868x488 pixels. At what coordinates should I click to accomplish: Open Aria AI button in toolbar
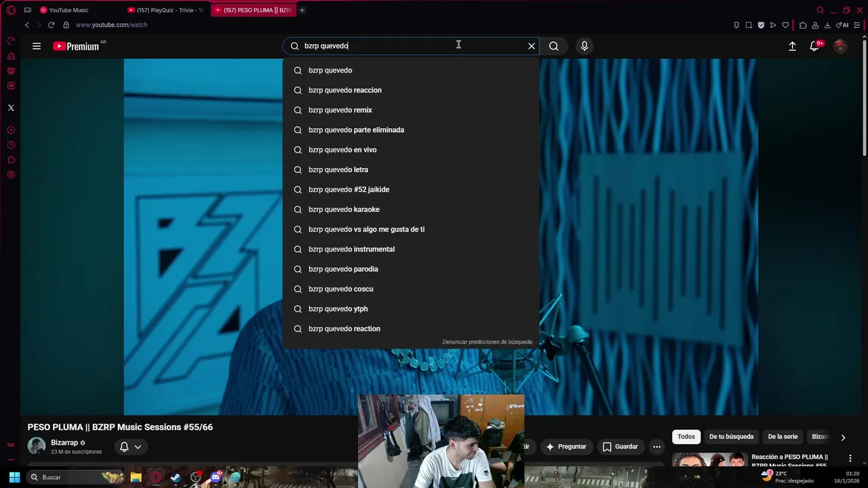tap(842, 25)
